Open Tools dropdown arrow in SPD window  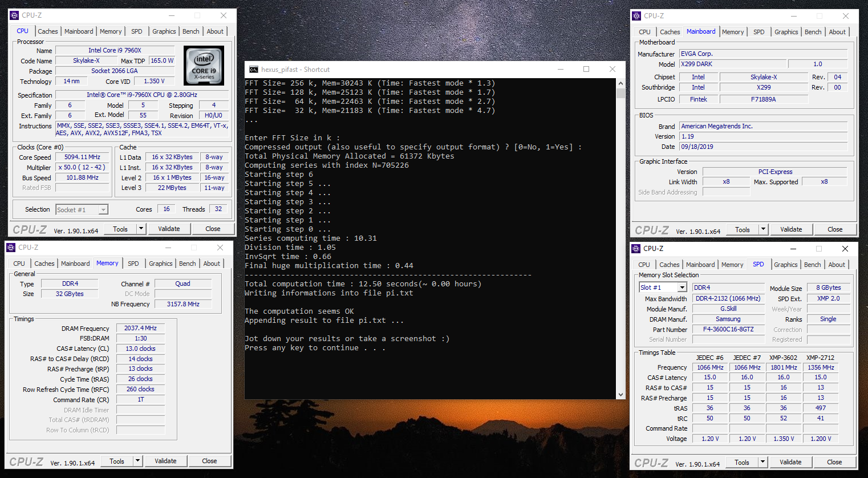tap(762, 462)
